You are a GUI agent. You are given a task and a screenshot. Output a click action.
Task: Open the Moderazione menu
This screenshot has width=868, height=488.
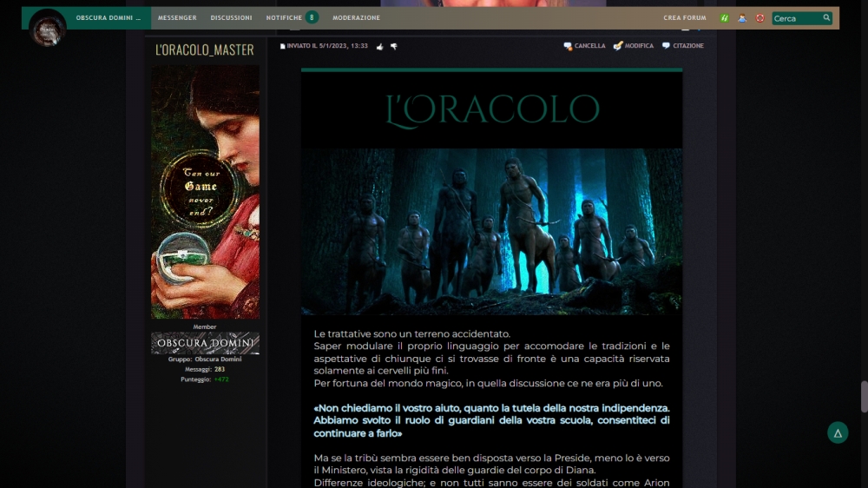click(x=356, y=17)
